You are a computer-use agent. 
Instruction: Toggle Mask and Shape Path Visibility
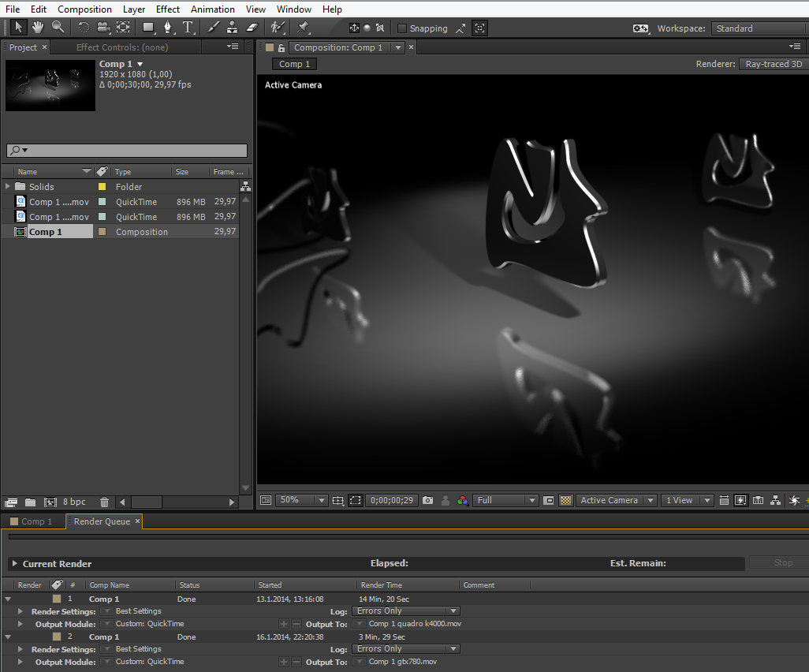(x=356, y=500)
